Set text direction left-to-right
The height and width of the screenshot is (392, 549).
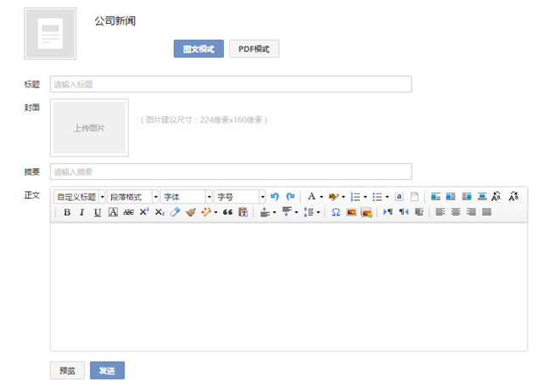pos(388,212)
